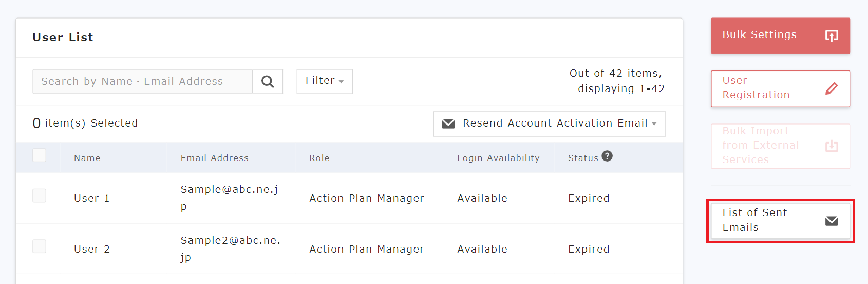The height and width of the screenshot is (284, 868).
Task: Click the pencil icon on User Registration
Action: pos(832,88)
